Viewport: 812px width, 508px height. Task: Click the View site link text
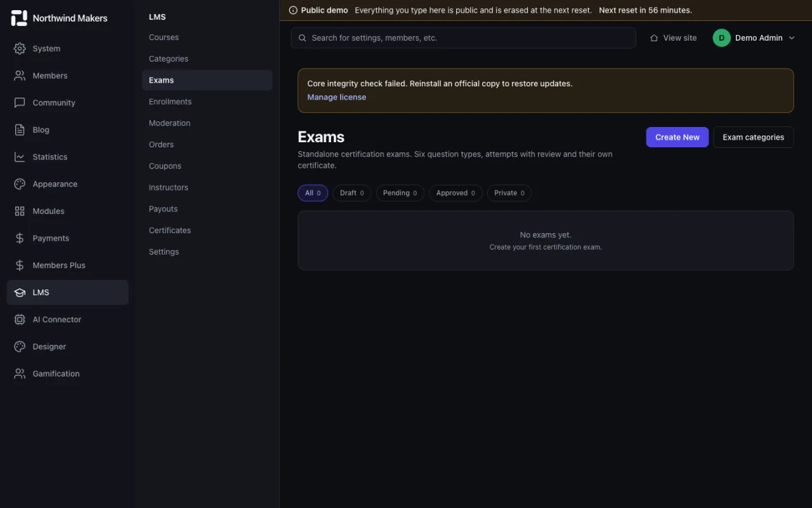pos(680,38)
